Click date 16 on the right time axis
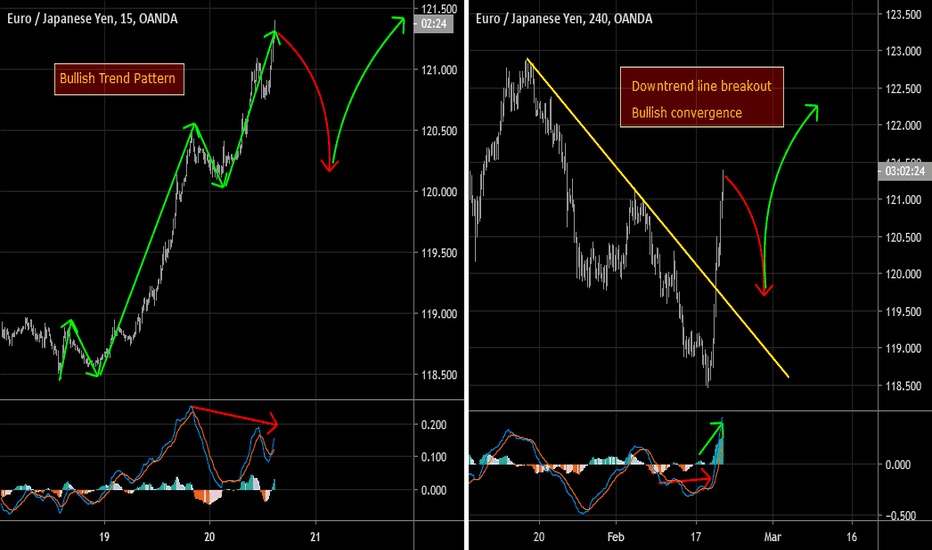This screenshot has height=550, width=932. 852,537
